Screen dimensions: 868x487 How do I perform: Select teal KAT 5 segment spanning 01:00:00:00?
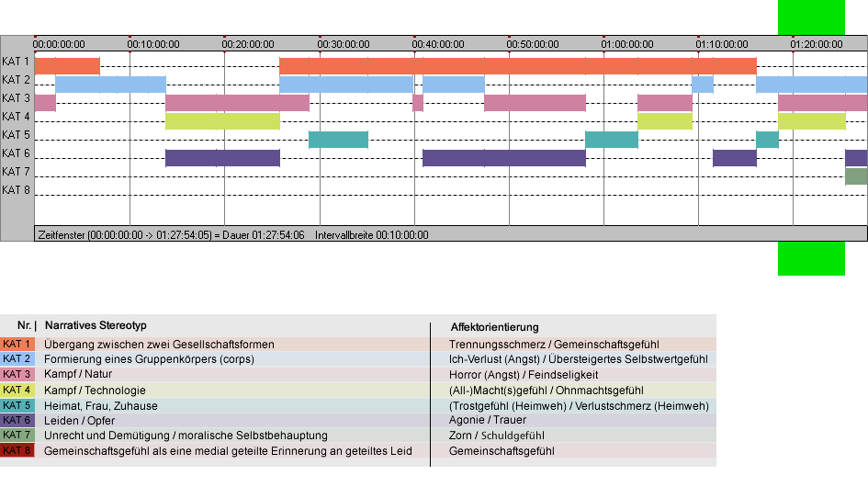coord(612,140)
